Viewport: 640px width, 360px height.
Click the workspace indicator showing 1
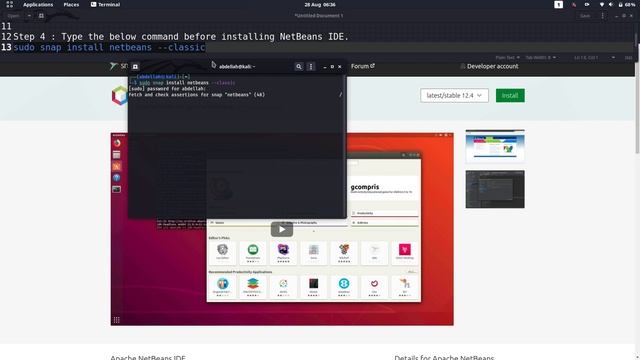558,4
